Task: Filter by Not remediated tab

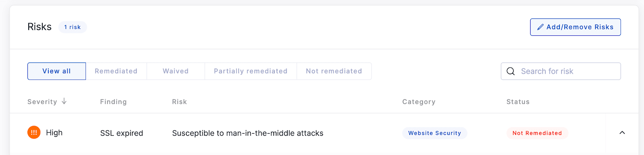Action: [334, 71]
